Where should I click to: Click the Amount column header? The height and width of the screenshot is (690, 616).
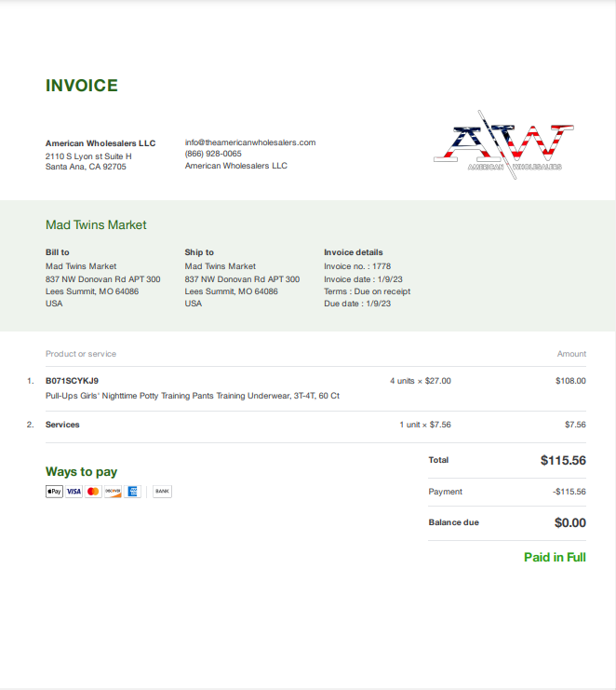pos(571,354)
